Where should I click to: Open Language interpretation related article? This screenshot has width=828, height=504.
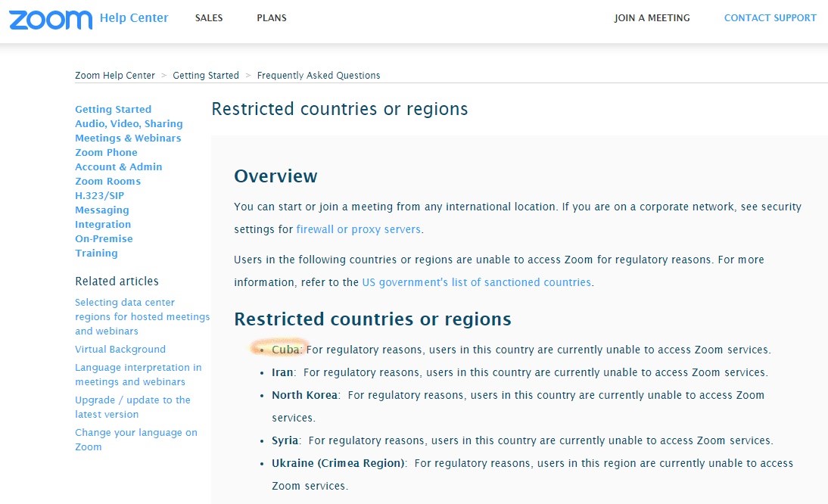(139, 374)
